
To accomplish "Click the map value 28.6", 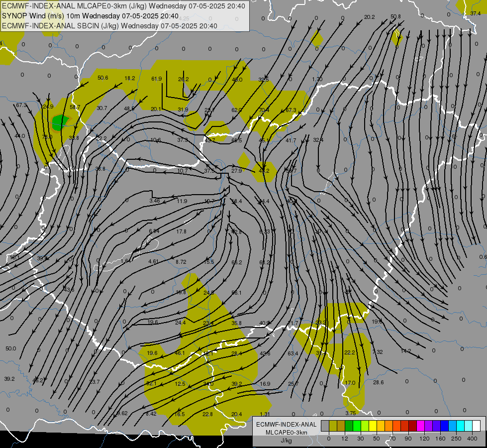I will tap(378, 382).
